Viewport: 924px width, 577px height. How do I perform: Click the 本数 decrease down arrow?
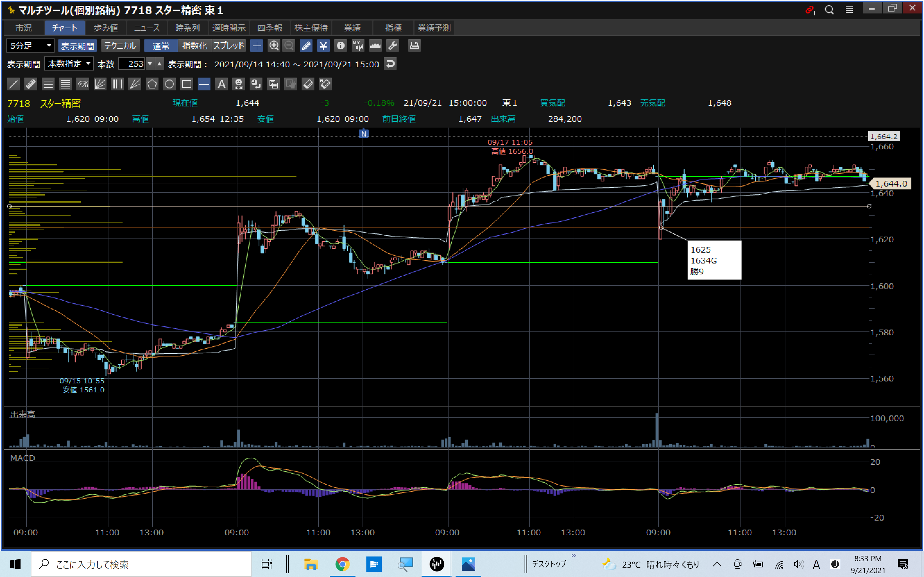(150, 64)
